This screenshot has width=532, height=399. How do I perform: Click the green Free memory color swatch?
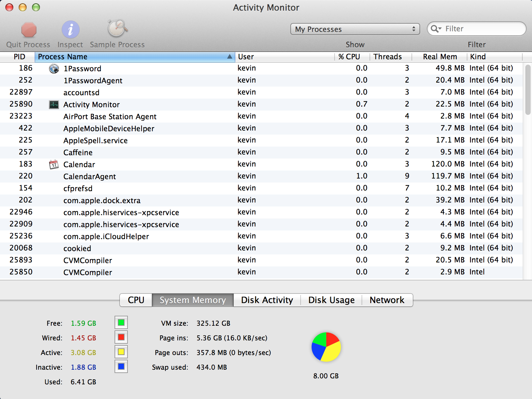click(121, 322)
